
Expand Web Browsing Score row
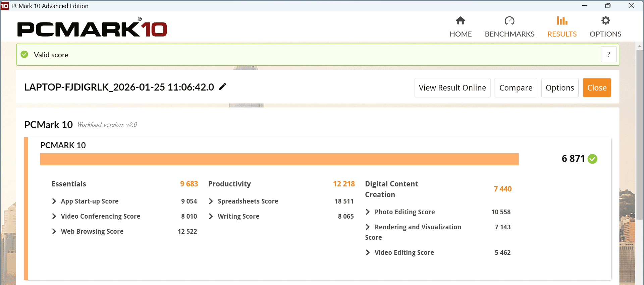(x=54, y=231)
